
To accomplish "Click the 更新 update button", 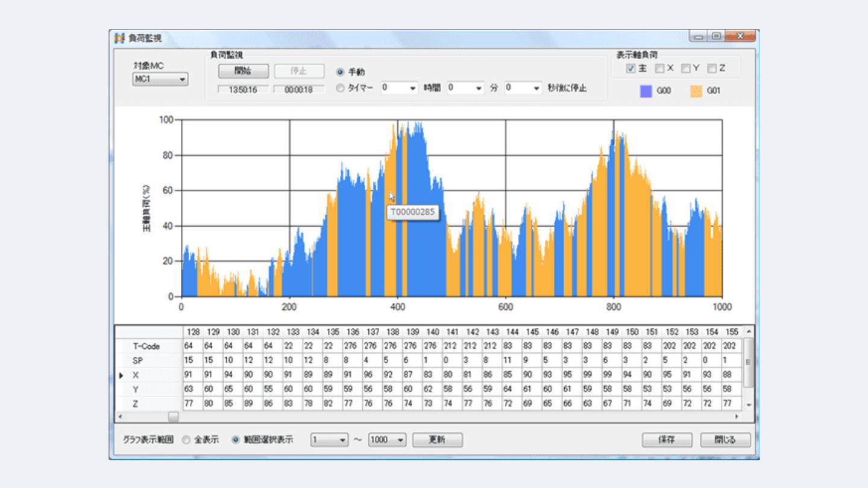I will 437,440.
